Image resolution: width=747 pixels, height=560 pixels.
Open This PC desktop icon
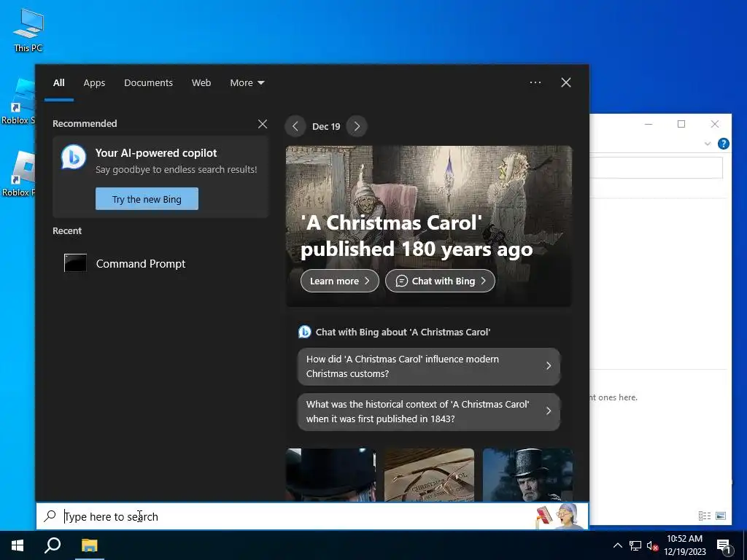pos(28,31)
